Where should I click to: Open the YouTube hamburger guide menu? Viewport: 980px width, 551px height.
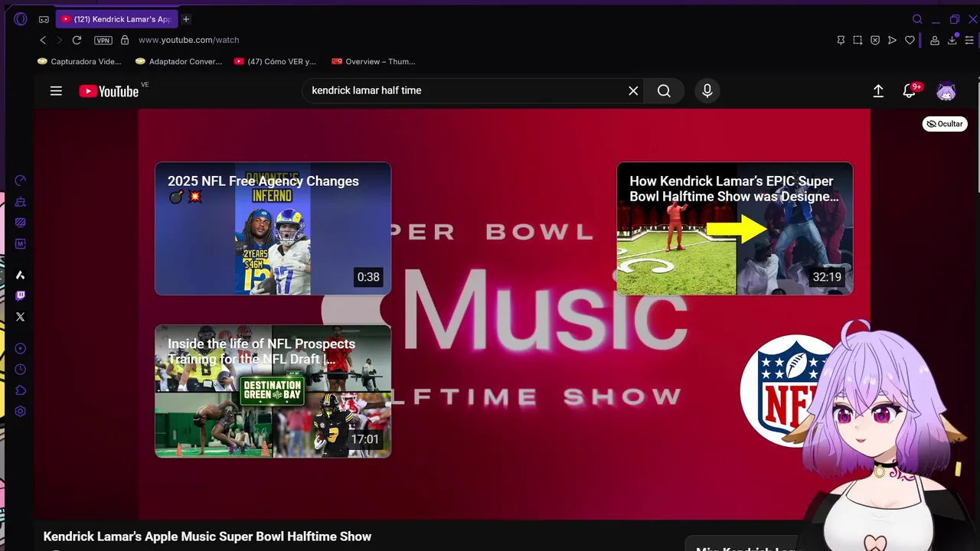point(56,91)
